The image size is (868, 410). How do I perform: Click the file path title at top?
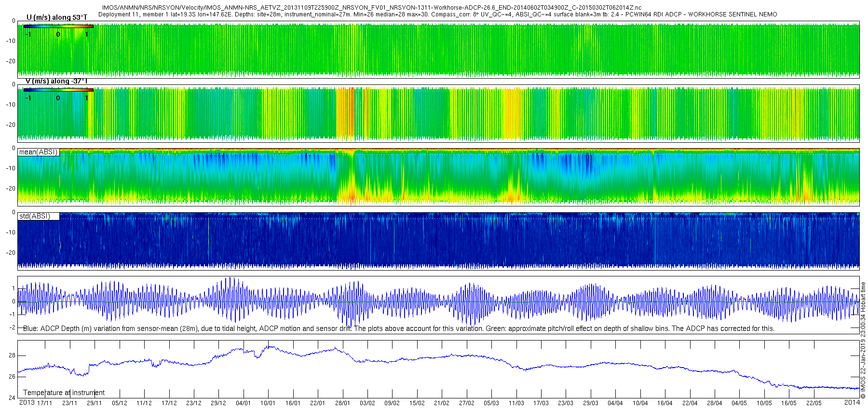372,8
